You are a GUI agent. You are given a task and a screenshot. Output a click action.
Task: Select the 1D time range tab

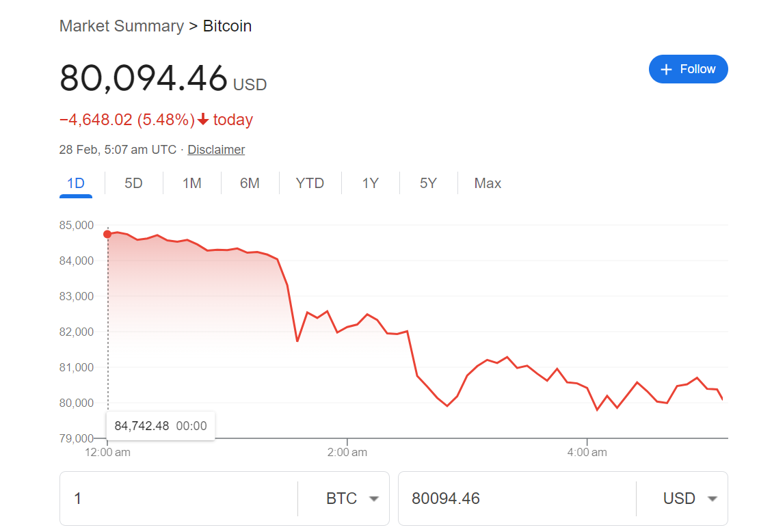[x=75, y=183]
